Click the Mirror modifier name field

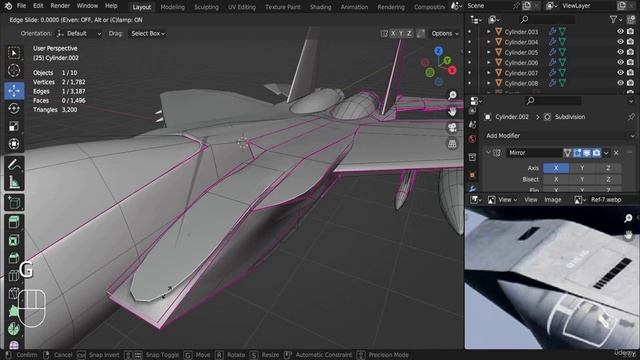tap(534, 153)
